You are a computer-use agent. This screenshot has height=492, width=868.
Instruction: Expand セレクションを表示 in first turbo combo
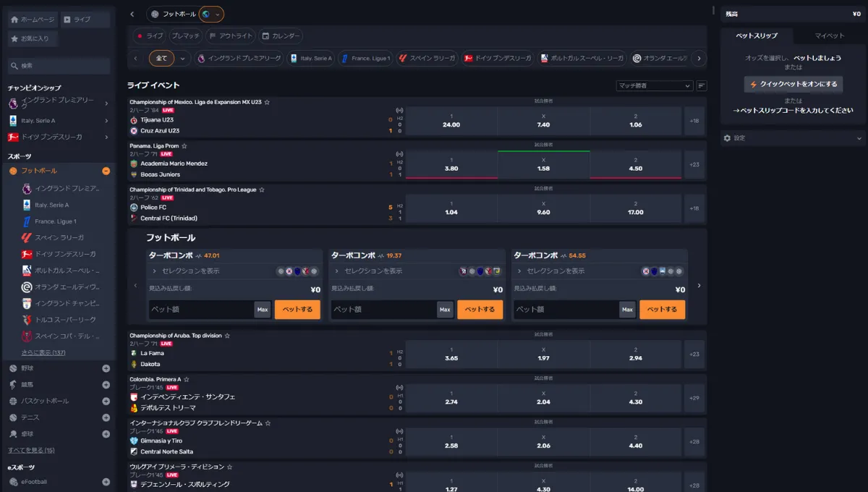(x=184, y=271)
